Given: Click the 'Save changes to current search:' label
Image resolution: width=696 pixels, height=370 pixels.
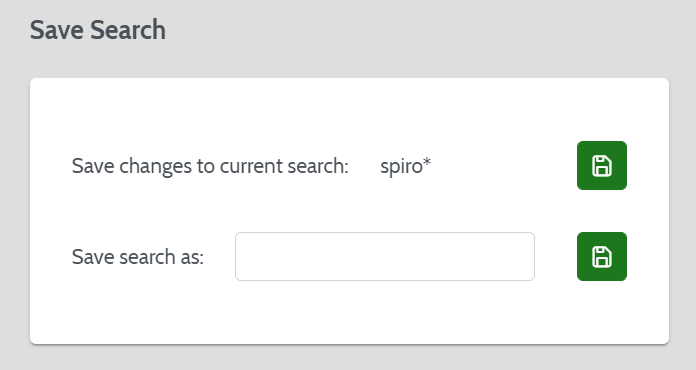Looking at the screenshot, I should pos(210,166).
